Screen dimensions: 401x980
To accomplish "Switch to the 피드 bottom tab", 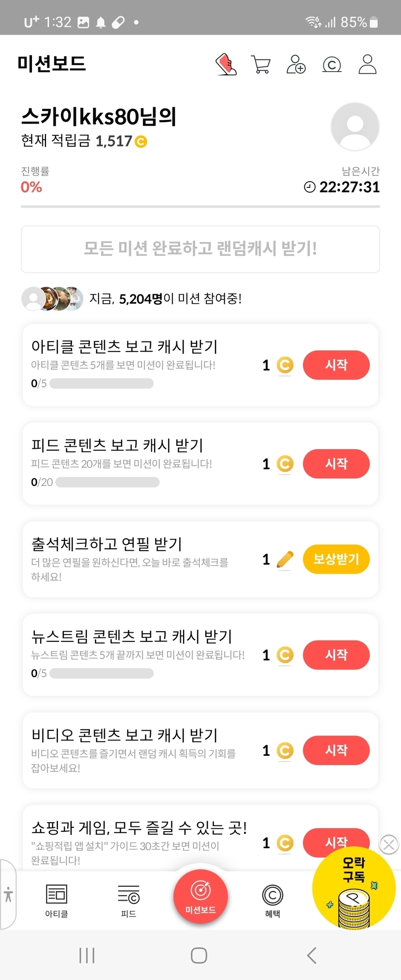I will 129,900.
